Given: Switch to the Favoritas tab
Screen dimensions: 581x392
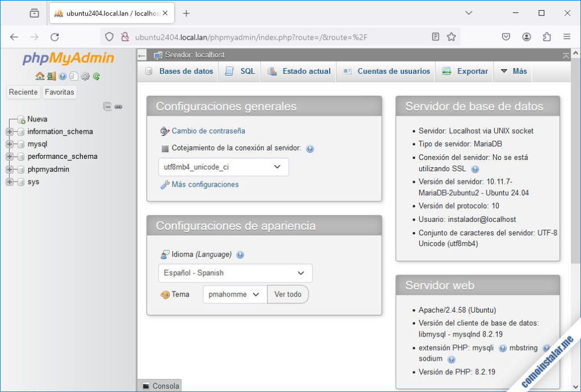Looking at the screenshot, I should tap(59, 91).
